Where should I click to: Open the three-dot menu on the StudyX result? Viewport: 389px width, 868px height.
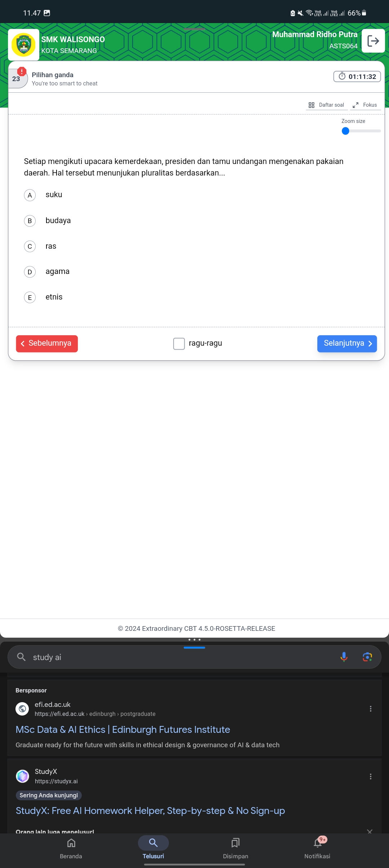click(x=371, y=776)
